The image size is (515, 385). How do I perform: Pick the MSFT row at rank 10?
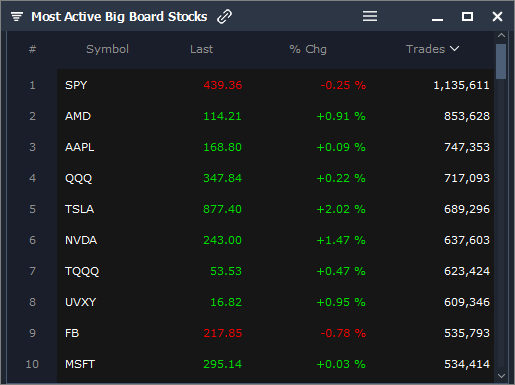pyautogui.click(x=275, y=364)
